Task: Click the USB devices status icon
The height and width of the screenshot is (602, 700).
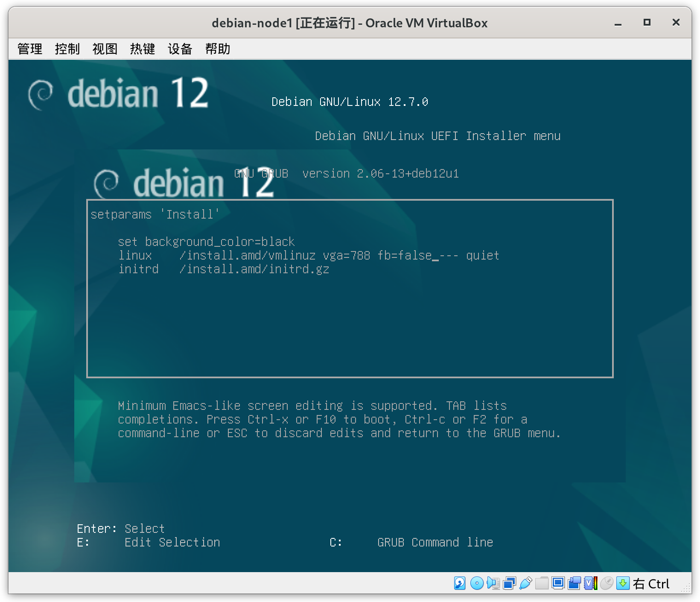Action: tap(525, 583)
